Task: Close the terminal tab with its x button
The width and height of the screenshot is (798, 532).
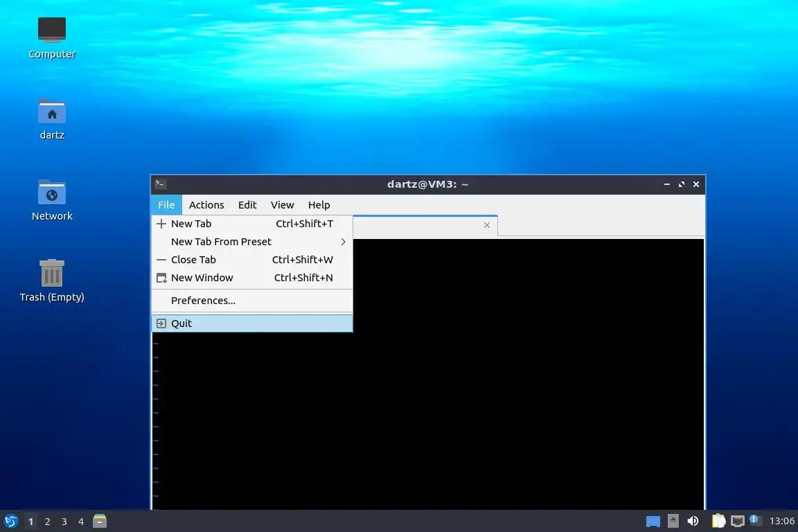Action: 487,225
